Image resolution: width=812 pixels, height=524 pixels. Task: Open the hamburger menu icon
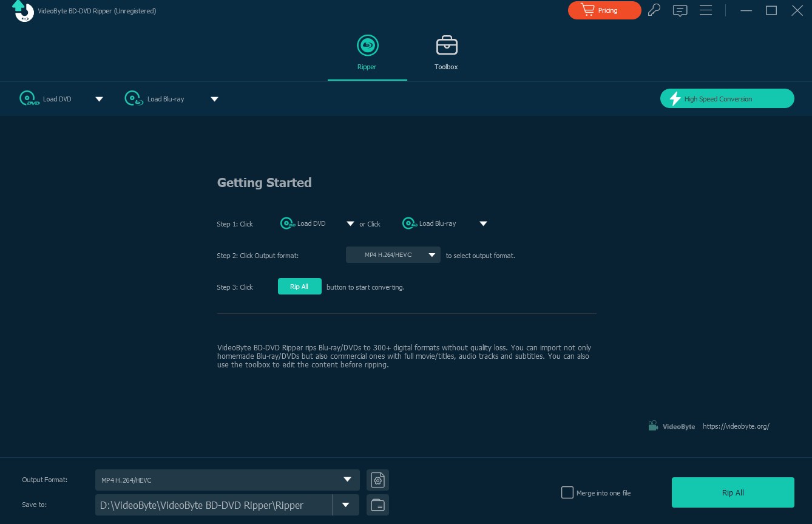point(705,10)
